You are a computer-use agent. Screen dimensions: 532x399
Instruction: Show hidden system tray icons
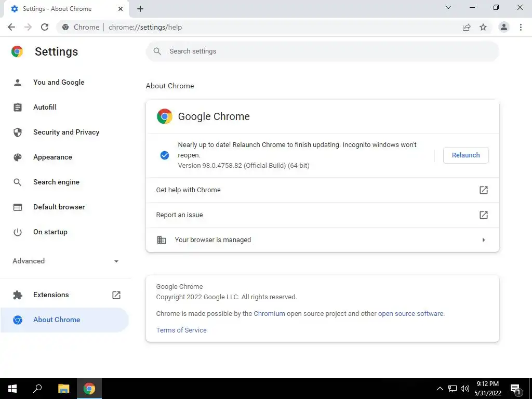[440, 389]
